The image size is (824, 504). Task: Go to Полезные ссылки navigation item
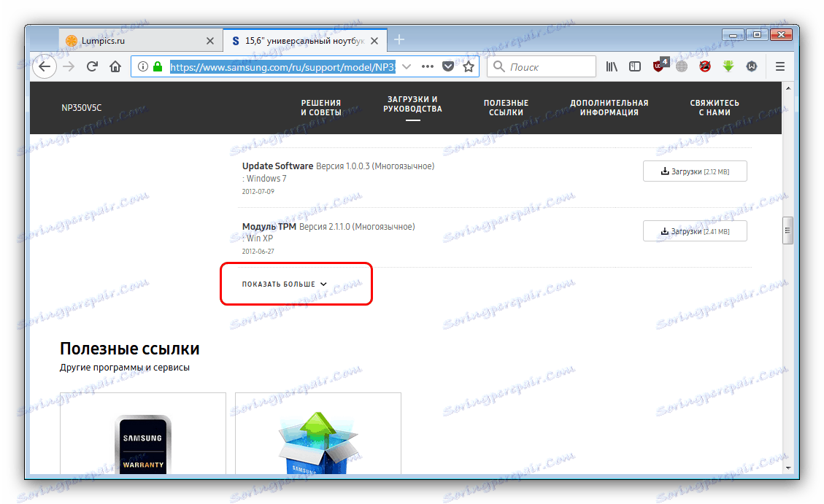pyautogui.click(x=506, y=108)
